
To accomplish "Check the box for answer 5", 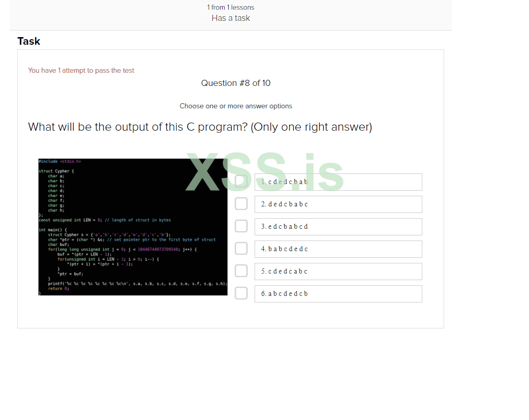I will [241, 271].
